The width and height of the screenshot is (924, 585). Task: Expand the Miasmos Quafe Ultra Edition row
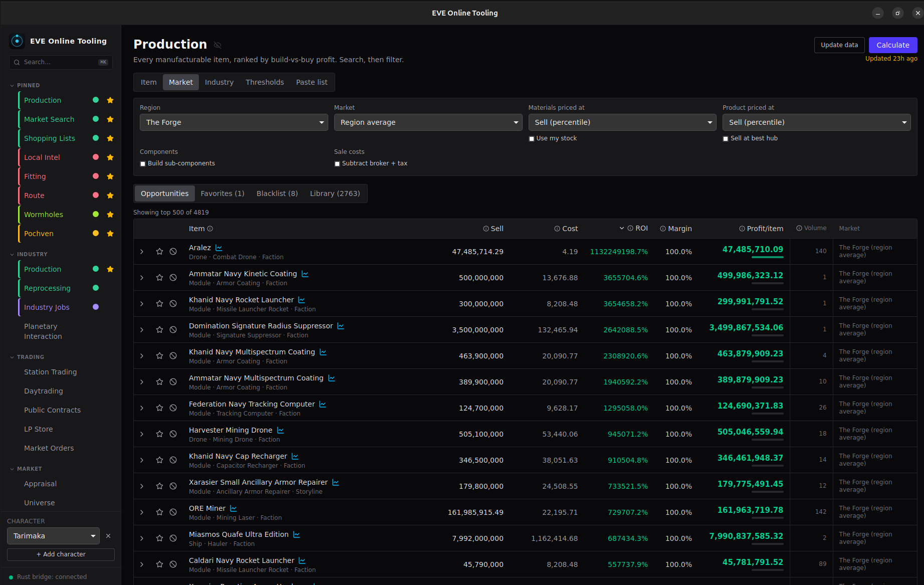coord(142,538)
